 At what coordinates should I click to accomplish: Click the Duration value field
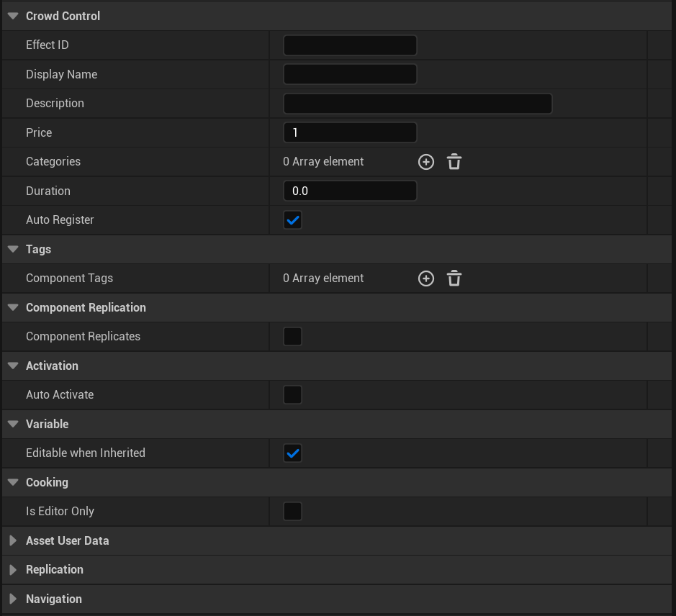point(350,191)
